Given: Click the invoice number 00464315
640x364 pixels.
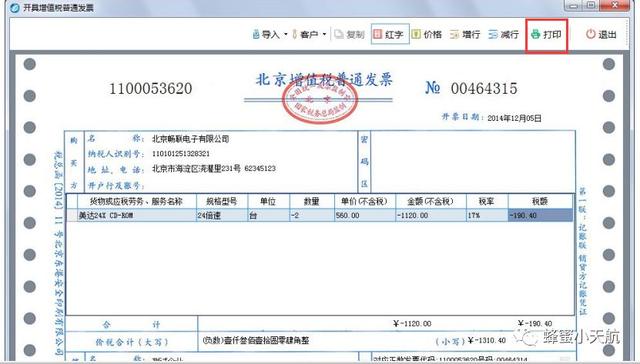Looking at the screenshot, I should pos(484,89).
